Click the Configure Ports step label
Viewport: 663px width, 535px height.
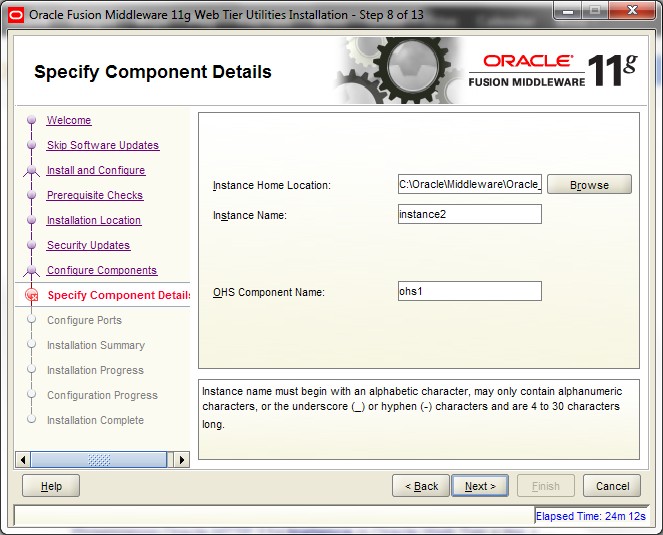(x=84, y=320)
